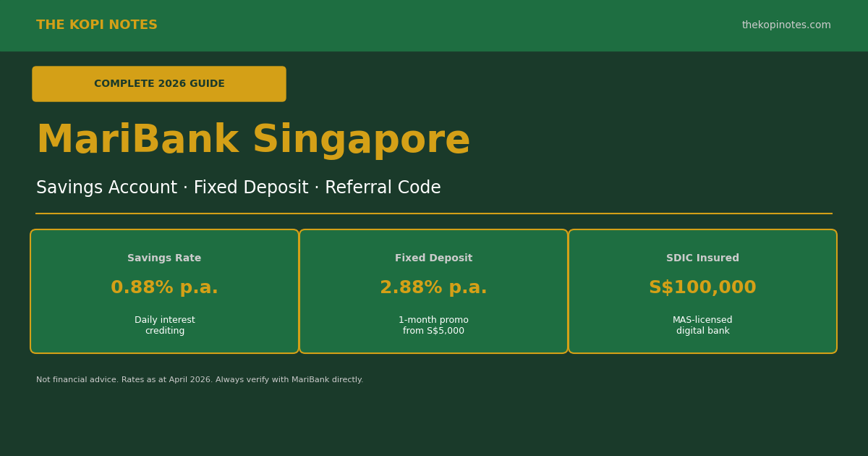Select the 2.88% p.a. value
This screenshot has height=456, width=868.
[x=433, y=288]
